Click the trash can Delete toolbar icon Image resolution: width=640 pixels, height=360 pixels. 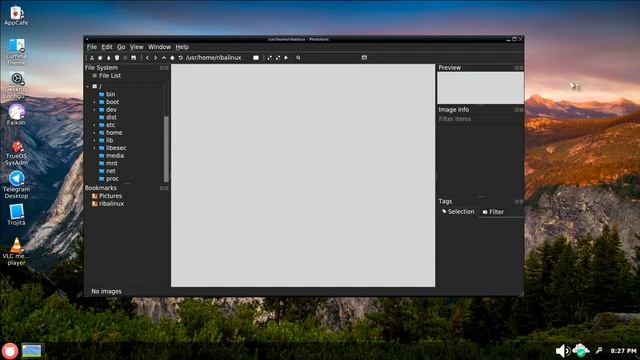tap(117, 58)
